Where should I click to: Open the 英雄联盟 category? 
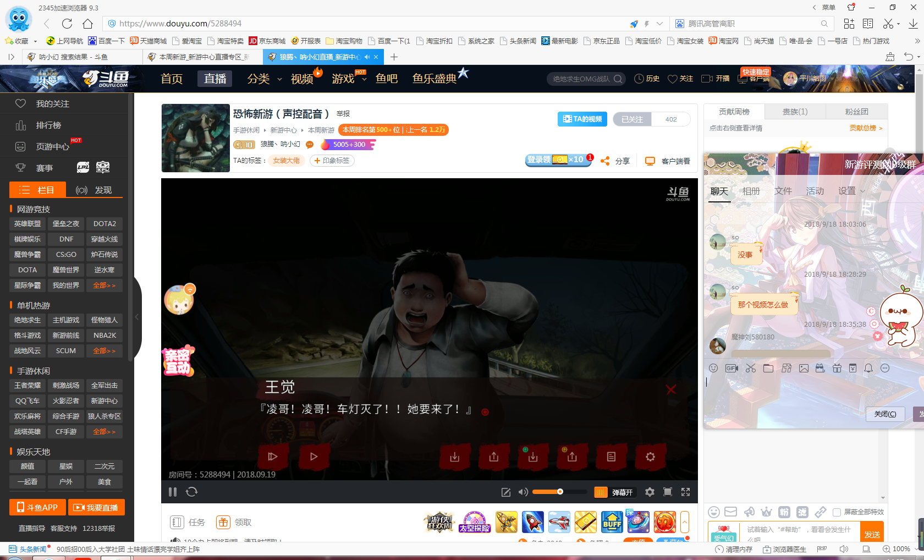point(28,224)
